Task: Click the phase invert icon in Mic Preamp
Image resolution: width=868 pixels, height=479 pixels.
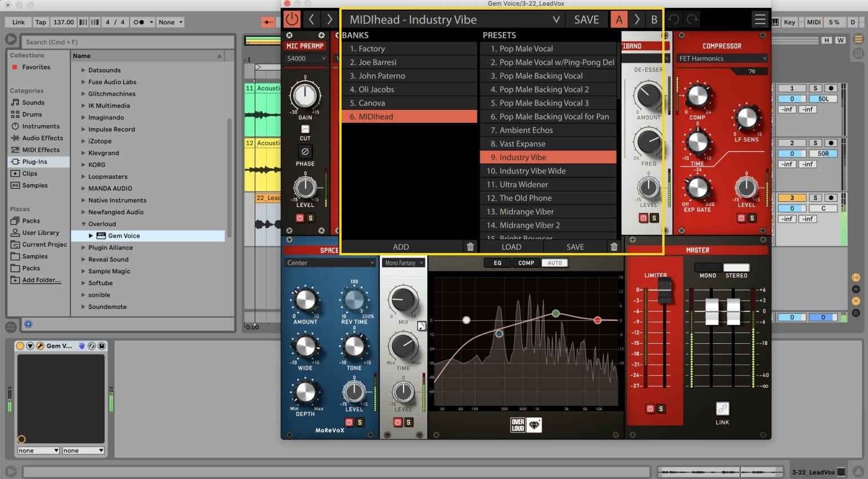Action: coord(305,151)
